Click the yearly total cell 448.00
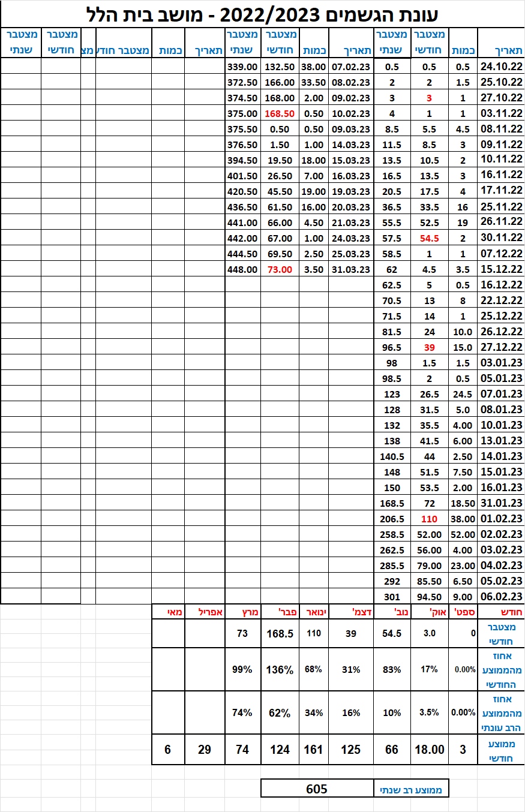Screen dimensions: 525x812 [242, 270]
